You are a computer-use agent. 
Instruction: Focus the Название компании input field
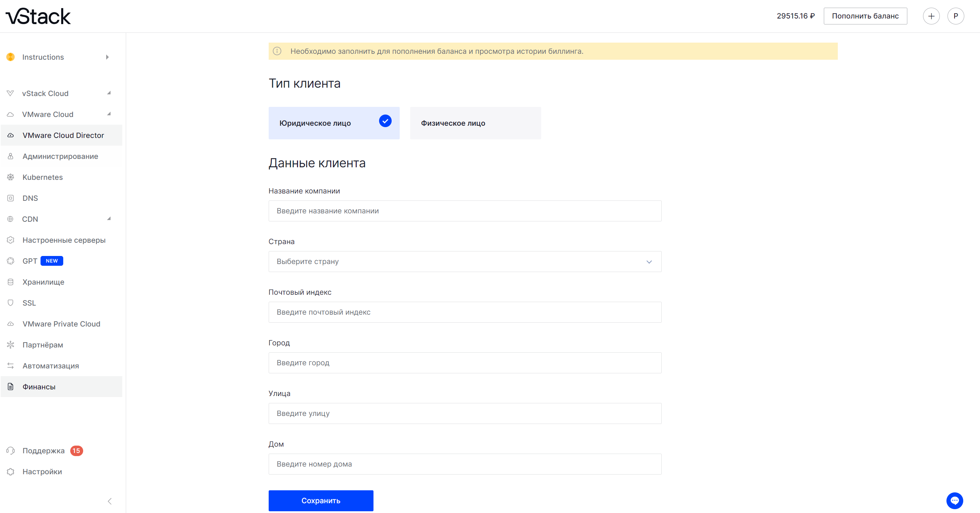click(x=465, y=211)
